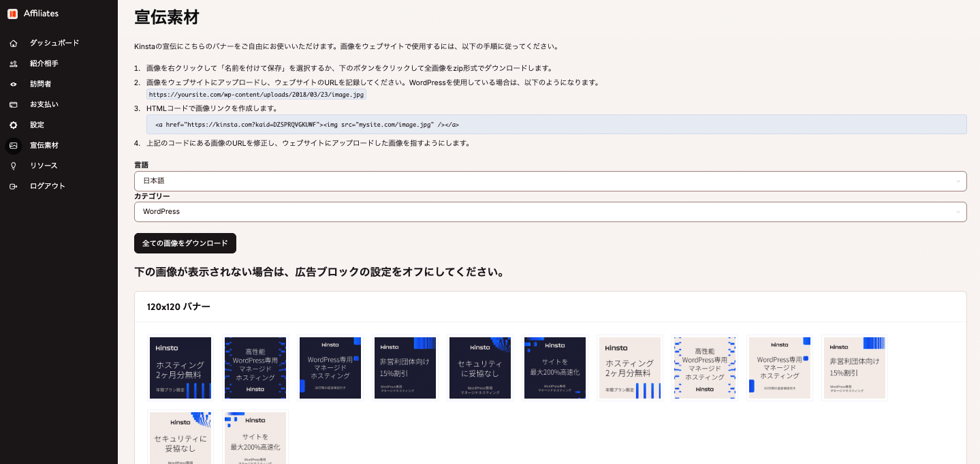Click the お支払い card icon
The height and width of the screenshot is (464, 980).
(14, 105)
